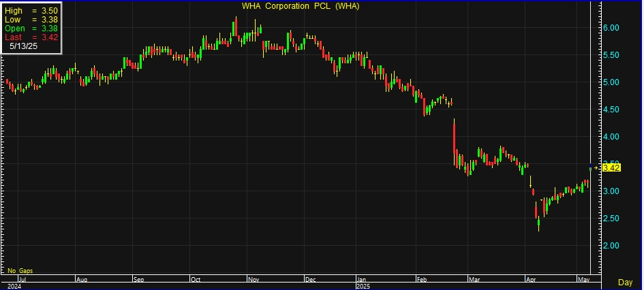The height and width of the screenshot is (290, 644).
Task: Click the Jul label on the time axis
Action: (x=22, y=280)
